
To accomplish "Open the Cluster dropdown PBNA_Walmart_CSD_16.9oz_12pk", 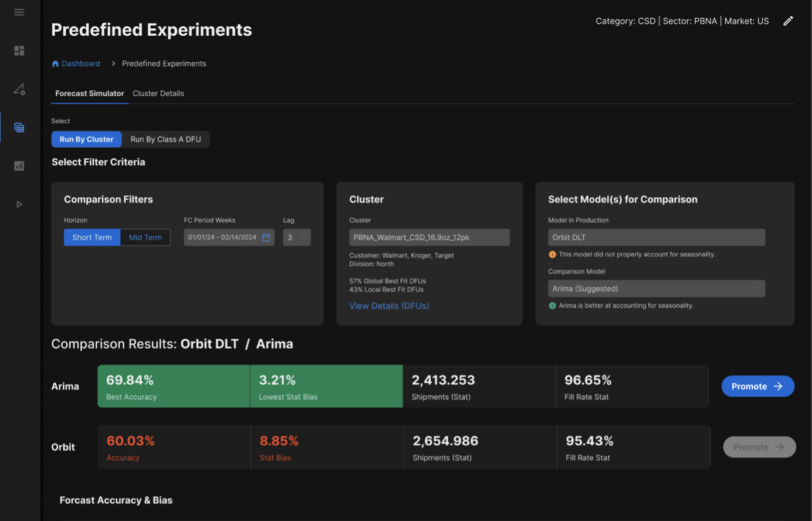I will coord(429,238).
